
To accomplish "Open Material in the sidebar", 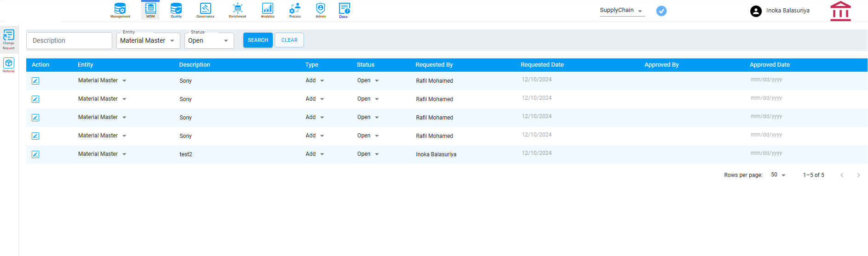I will coord(9,65).
